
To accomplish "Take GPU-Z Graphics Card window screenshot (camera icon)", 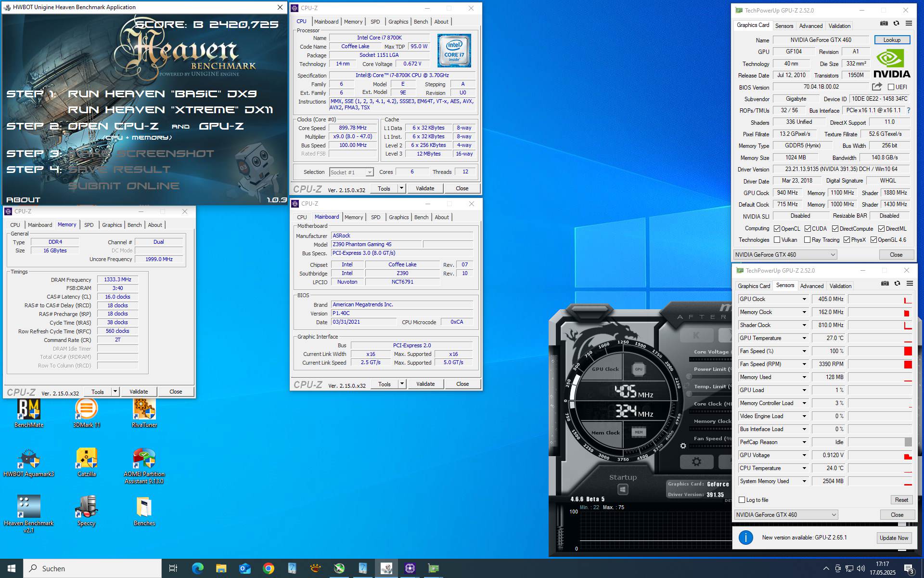I will (884, 23).
